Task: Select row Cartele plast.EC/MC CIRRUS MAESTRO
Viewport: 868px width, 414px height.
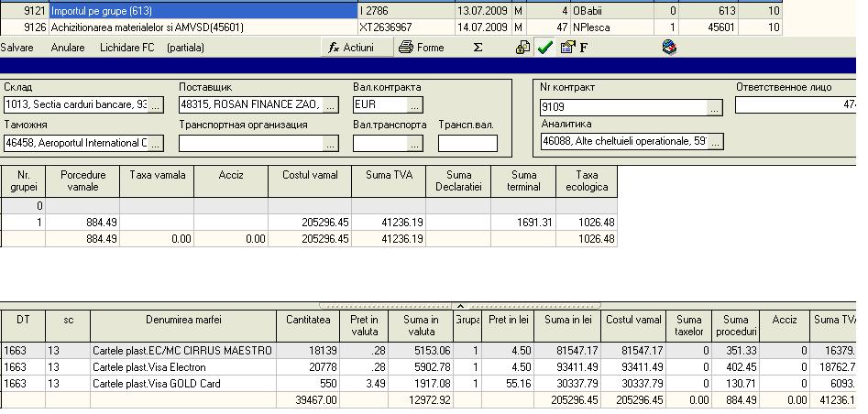Action: (x=428, y=351)
